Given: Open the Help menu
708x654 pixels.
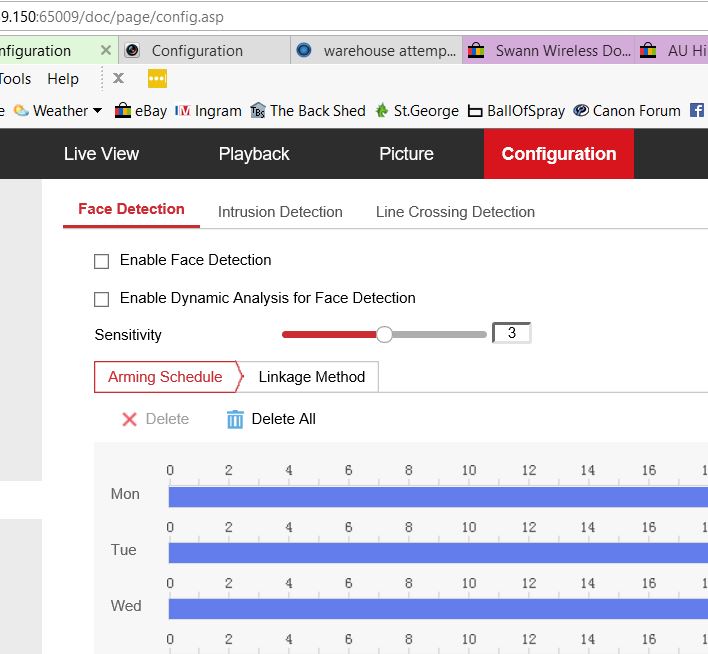Looking at the screenshot, I should pyautogui.click(x=63, y=79).
